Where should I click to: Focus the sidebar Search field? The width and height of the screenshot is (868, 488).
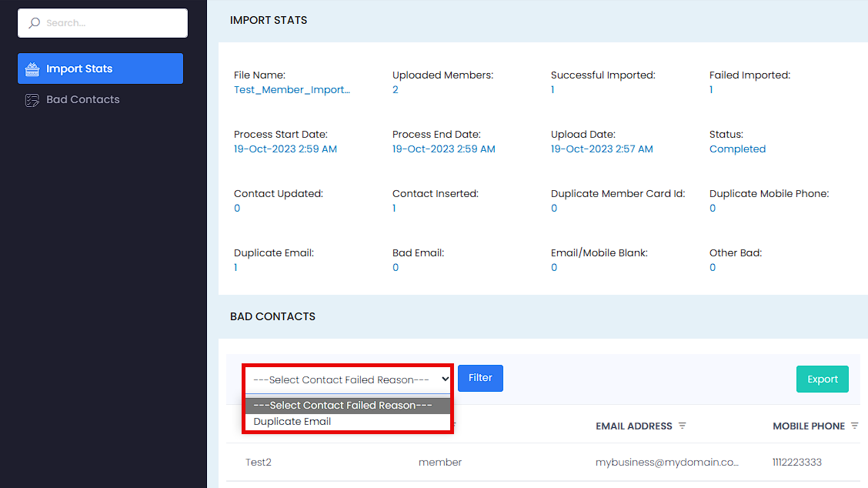(103, 23)
